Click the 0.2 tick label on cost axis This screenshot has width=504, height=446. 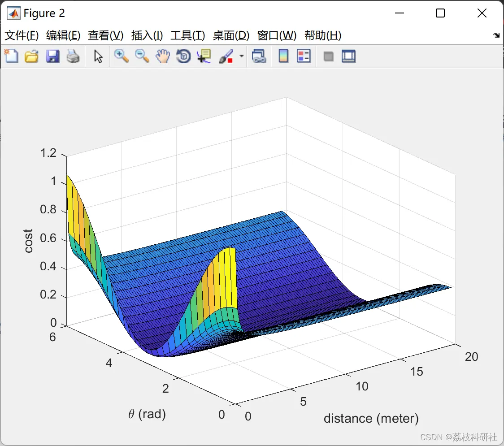click(48, 294)
